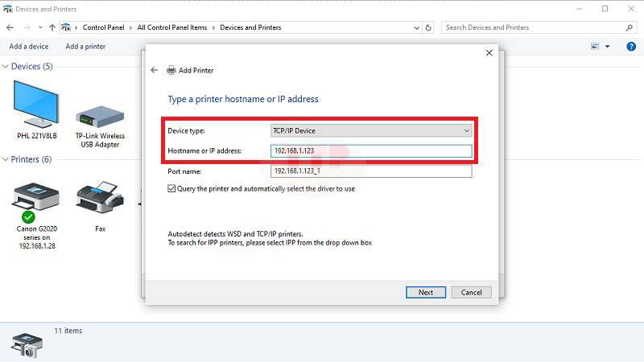Screen dimensions: 644x362
Task: Collapse the Printers (6) section
Action: click(6, 160)
